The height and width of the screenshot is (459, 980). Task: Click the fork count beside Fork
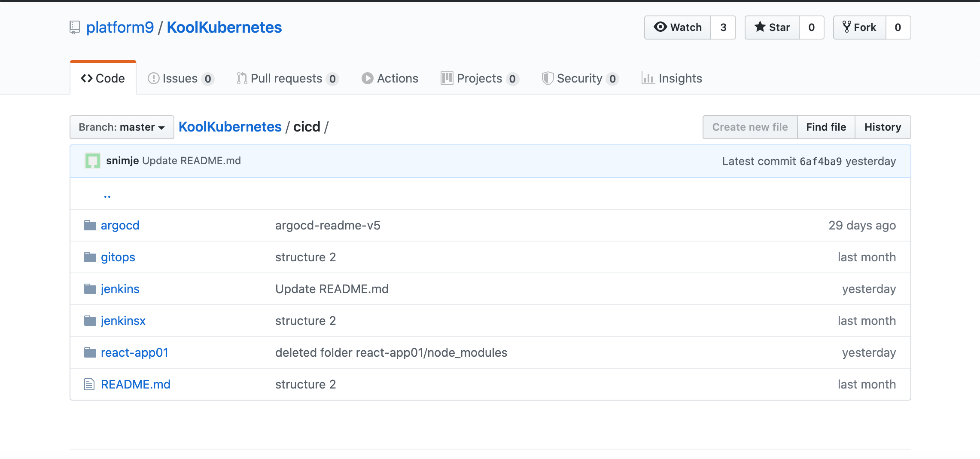(x=898, y=27)
